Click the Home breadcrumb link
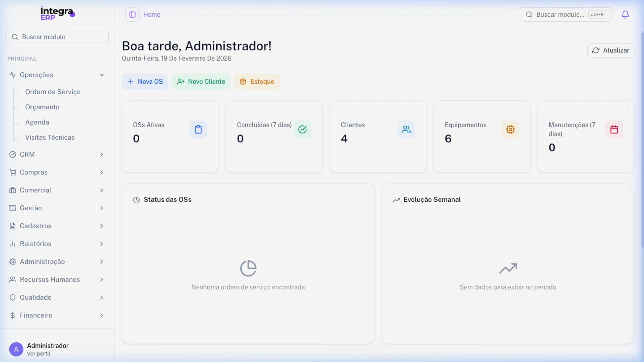The height and width of the screenshot is (362, 644). tap(152, 15)
